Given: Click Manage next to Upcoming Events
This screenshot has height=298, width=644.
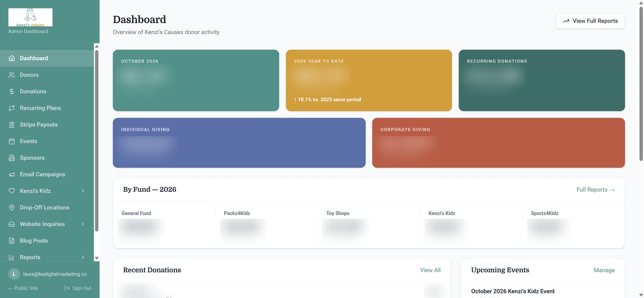Looking at the screenshot, I should (604, 270).
